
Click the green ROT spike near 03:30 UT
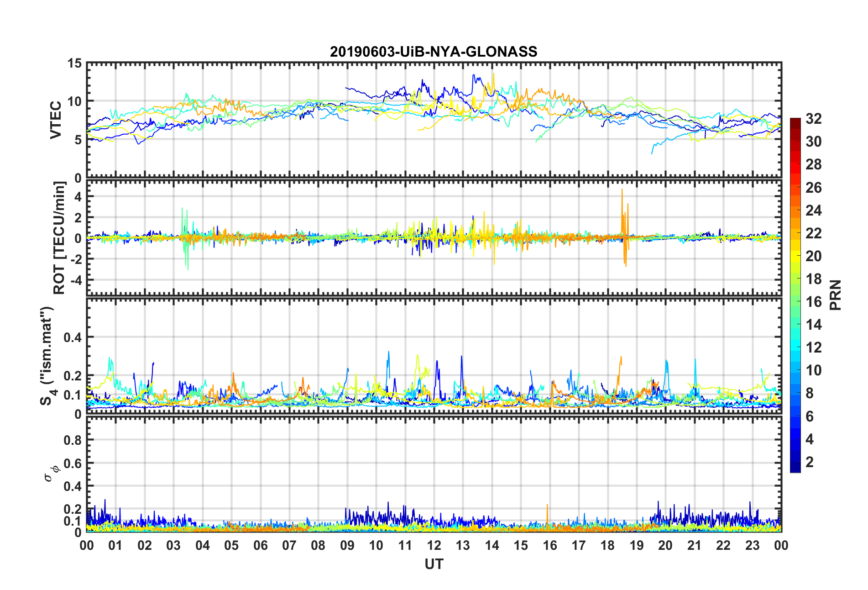coord(185,238)
